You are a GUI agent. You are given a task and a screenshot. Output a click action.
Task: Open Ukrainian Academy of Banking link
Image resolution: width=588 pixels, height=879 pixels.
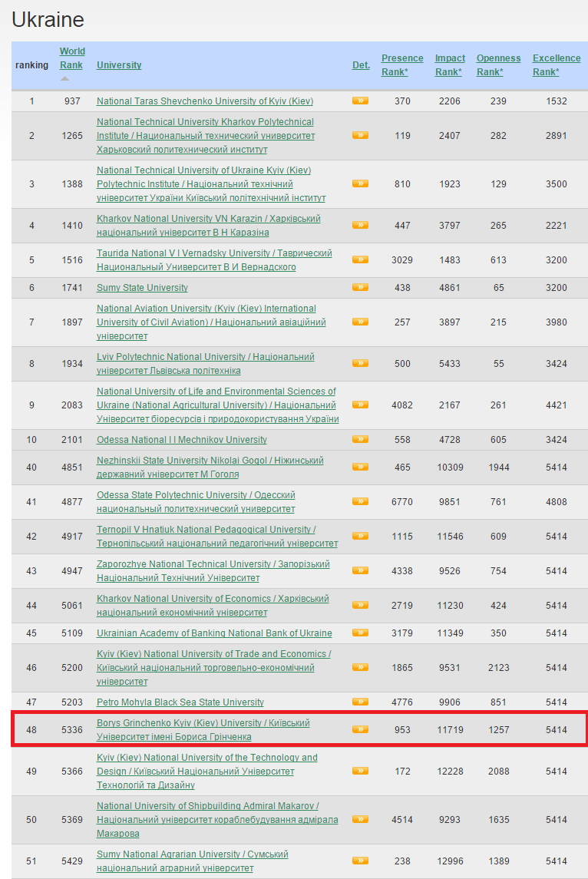pos(214,633)
